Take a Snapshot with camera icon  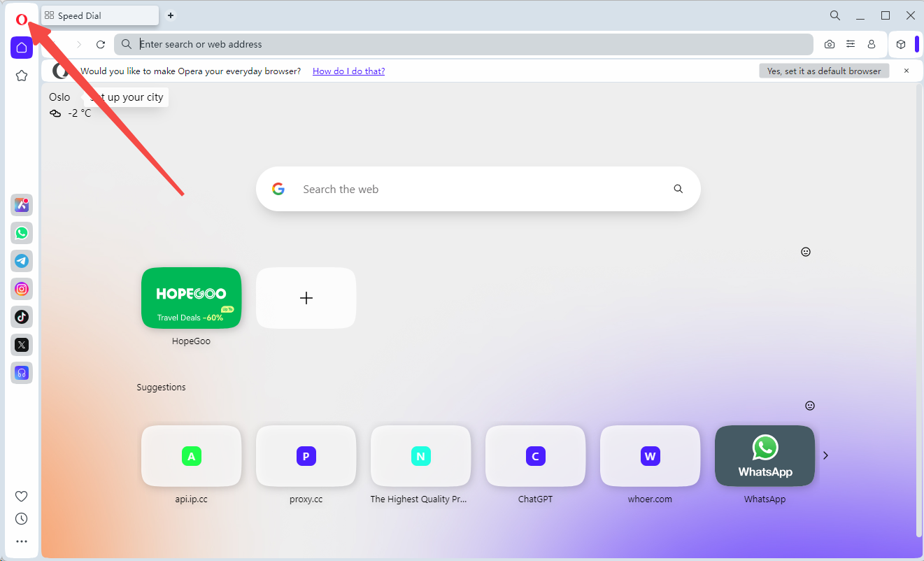[x=830, y=44]
